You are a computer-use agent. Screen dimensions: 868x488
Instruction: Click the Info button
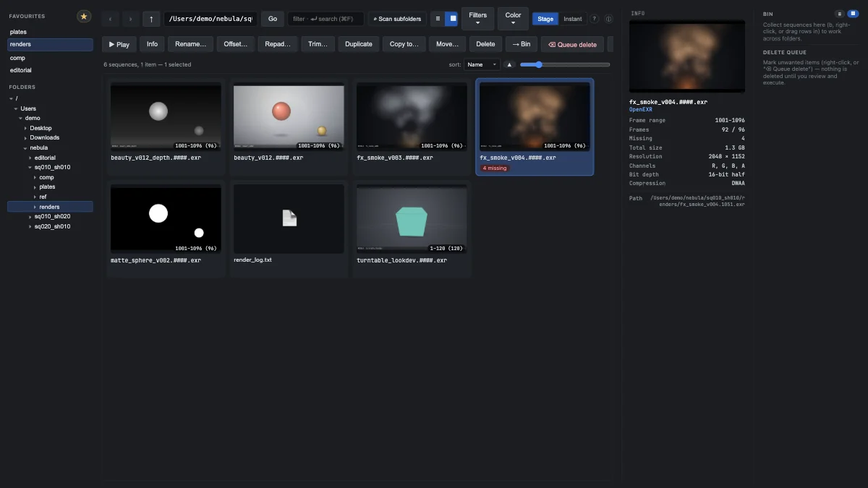point(152,44)
